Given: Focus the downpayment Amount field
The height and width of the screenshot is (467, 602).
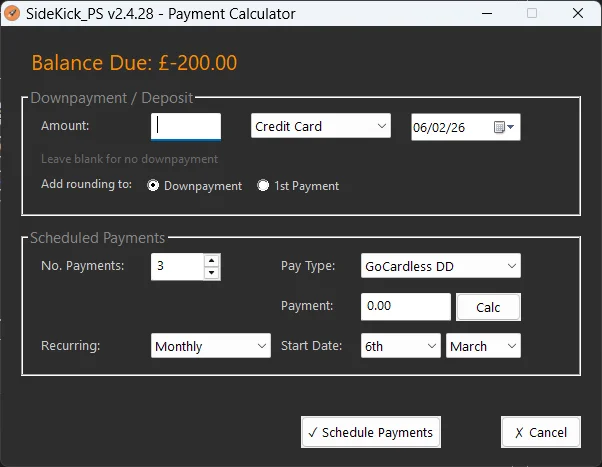Looking at the screenshot, I should tap(186, 126).
